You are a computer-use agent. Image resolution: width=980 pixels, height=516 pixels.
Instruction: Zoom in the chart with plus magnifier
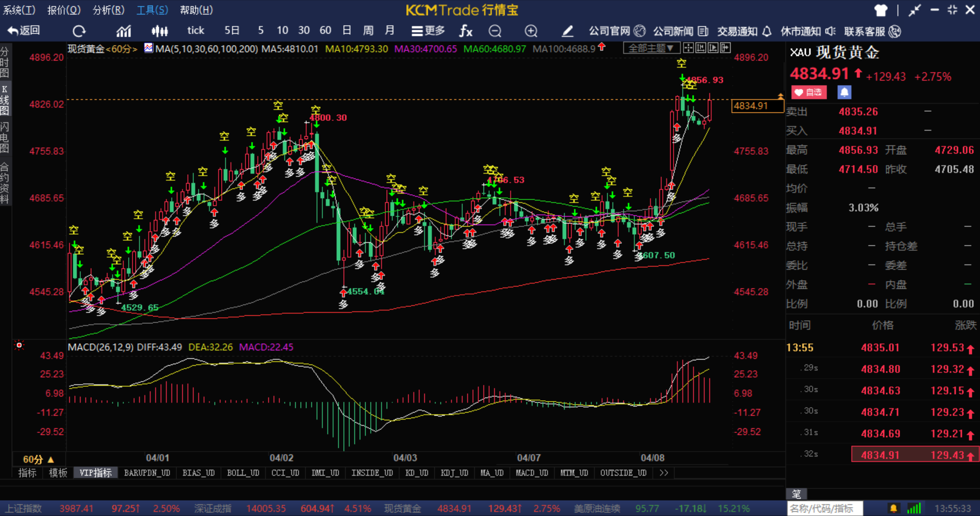point(531,31)
